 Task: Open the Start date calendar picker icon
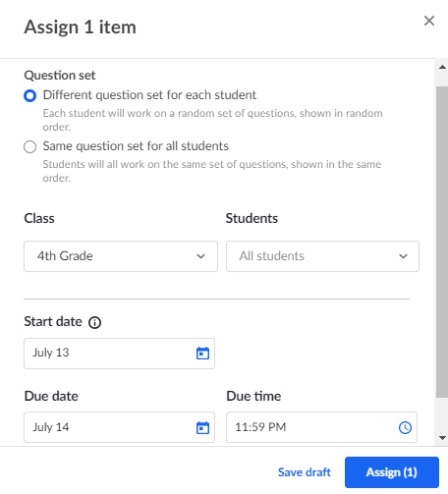click(x=202, y=353)
